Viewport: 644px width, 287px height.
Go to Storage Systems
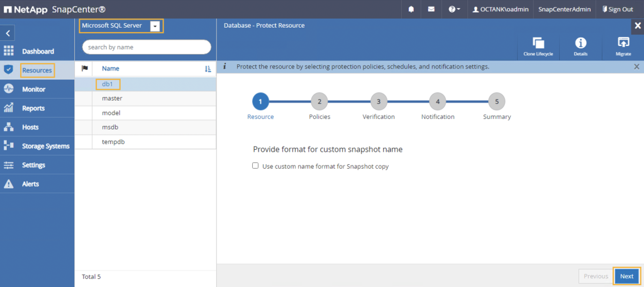coord(45,146)
